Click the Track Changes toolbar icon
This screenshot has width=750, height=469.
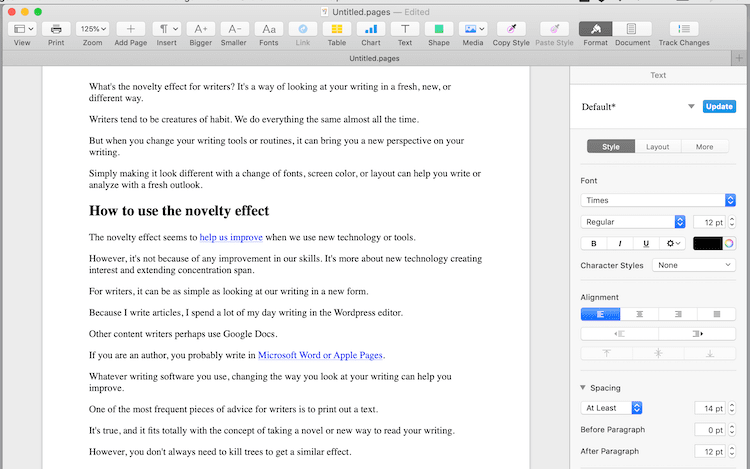point(684,29)
